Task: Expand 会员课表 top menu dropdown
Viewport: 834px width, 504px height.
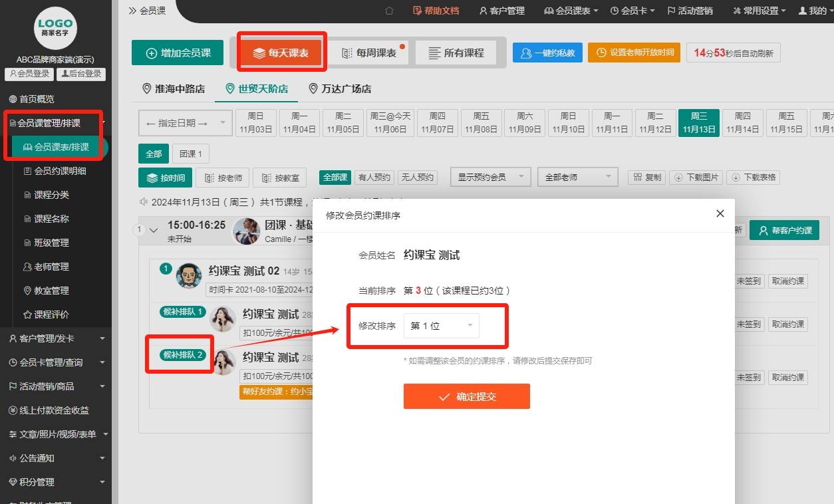Action: (571, 11)
